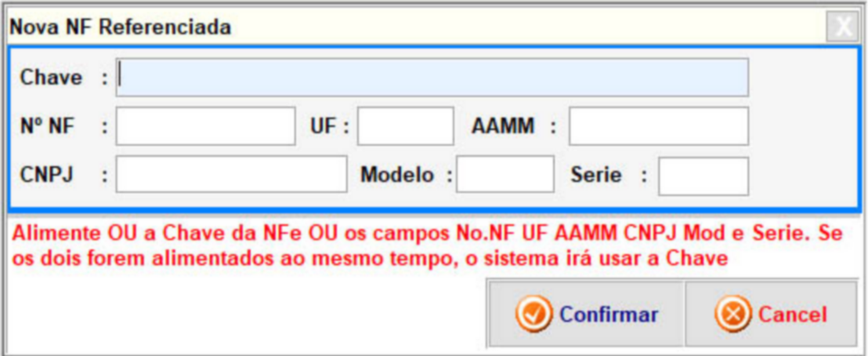
Task: Select the UF text box
Action: coord(405,126)
